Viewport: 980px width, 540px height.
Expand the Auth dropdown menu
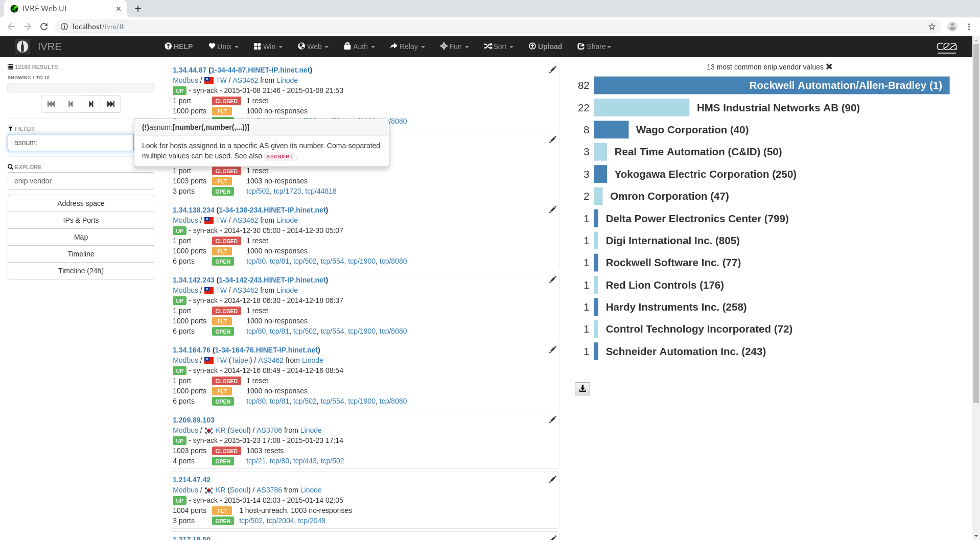tap(360, 46)
